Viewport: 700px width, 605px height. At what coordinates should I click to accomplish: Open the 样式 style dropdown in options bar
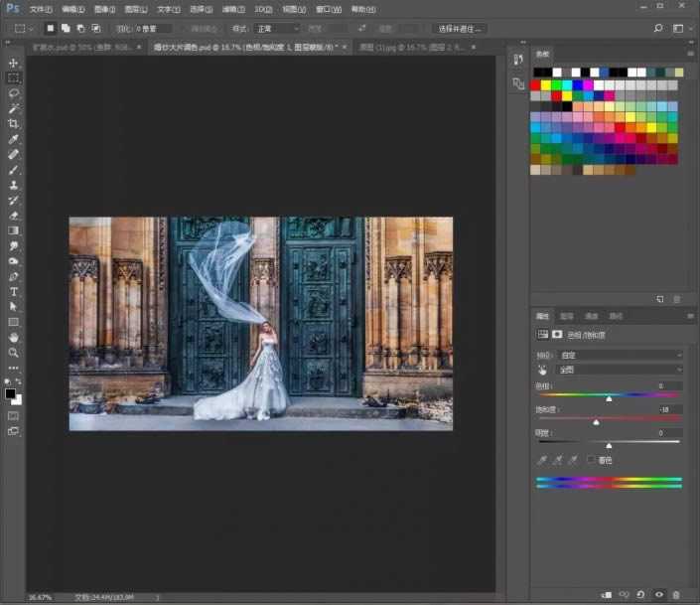[276, 29]
